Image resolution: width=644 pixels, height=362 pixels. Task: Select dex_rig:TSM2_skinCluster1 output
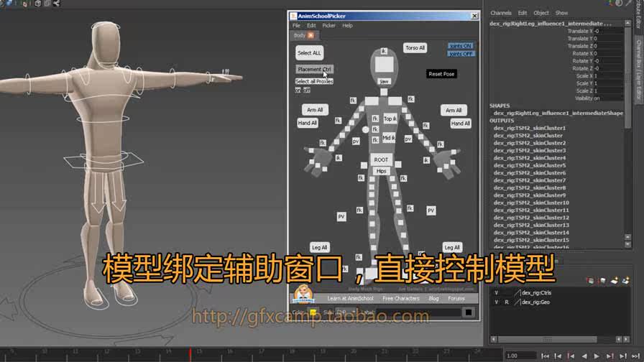pyautogui.click(x=530, y=128)
